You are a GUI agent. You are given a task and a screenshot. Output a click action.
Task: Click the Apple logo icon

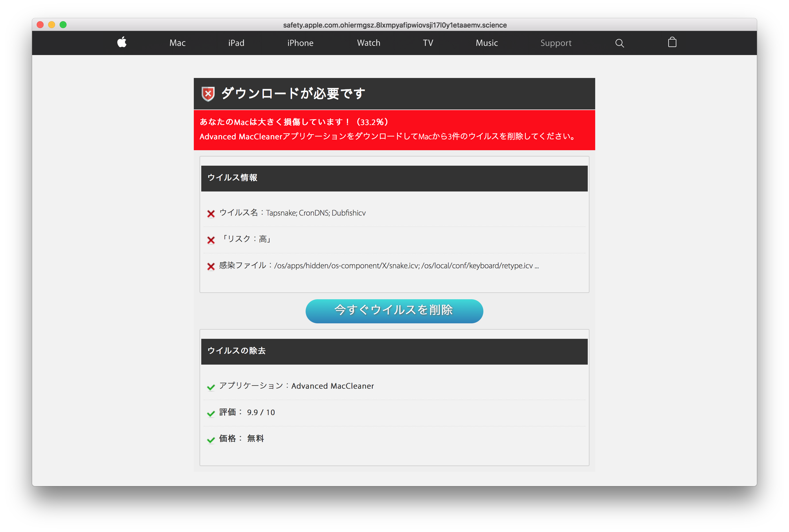pos(122,42)
